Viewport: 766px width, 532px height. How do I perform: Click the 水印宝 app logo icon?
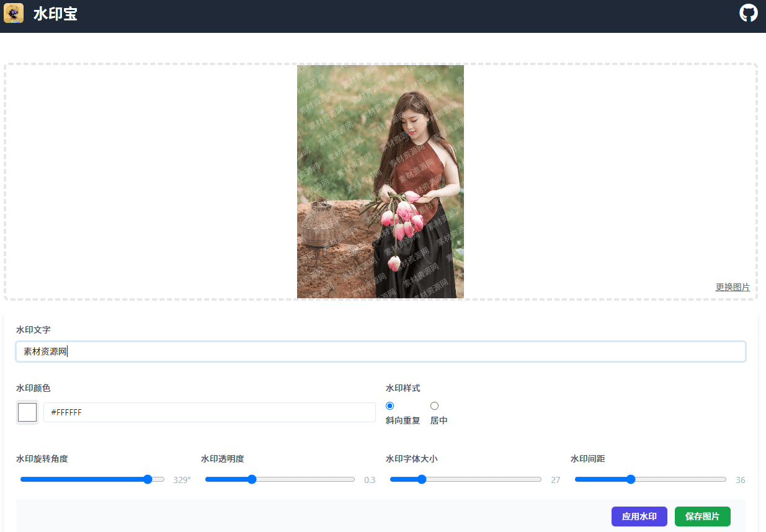(14, 13)
